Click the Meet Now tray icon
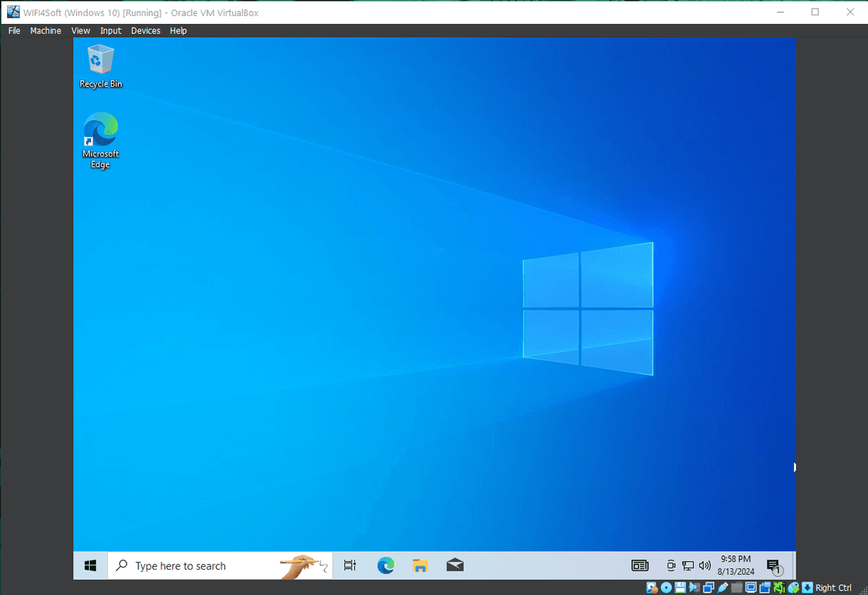Viewport: 868px width, 595px height. pyautogui.click(x=671, y=565)
